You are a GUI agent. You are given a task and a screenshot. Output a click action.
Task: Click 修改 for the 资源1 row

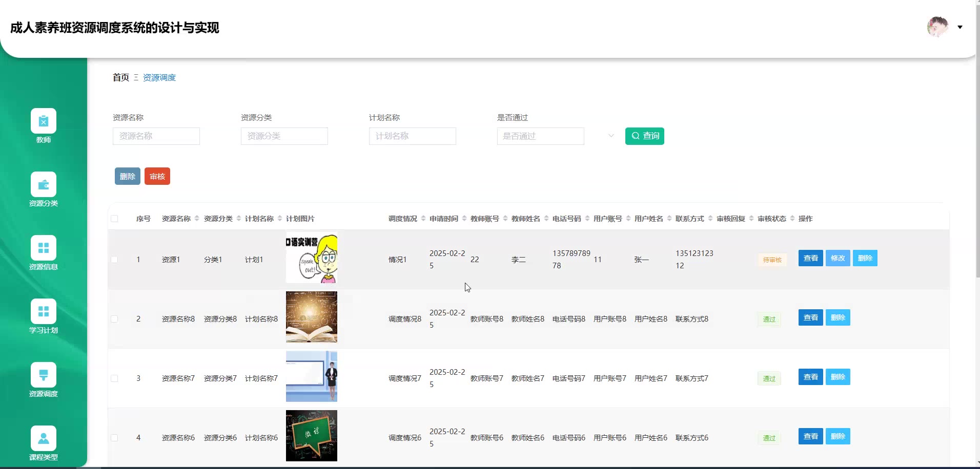[x=838, y=258]
